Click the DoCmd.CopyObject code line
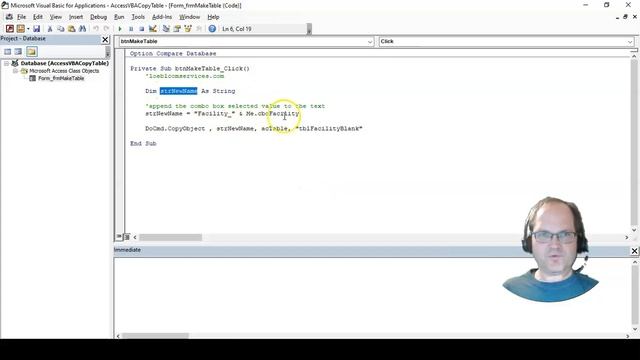The width and height of the screenshot is (640, 360). coord(254,129)
